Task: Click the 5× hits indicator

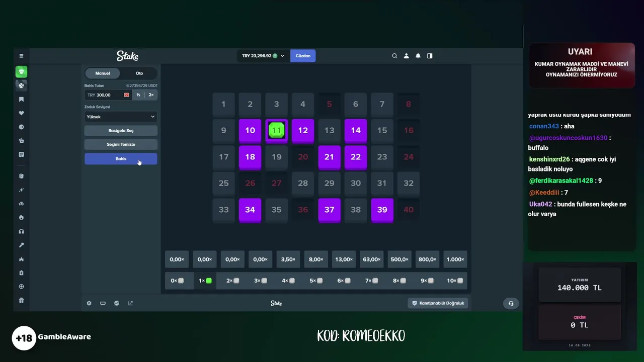Action: 316,281
